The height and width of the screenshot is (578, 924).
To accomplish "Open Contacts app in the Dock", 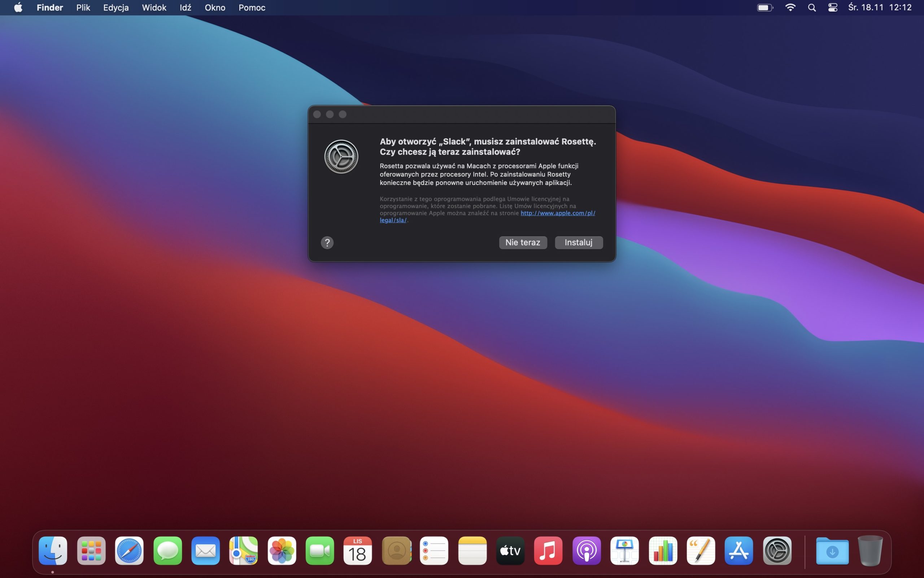I will (x=396, y=551).
